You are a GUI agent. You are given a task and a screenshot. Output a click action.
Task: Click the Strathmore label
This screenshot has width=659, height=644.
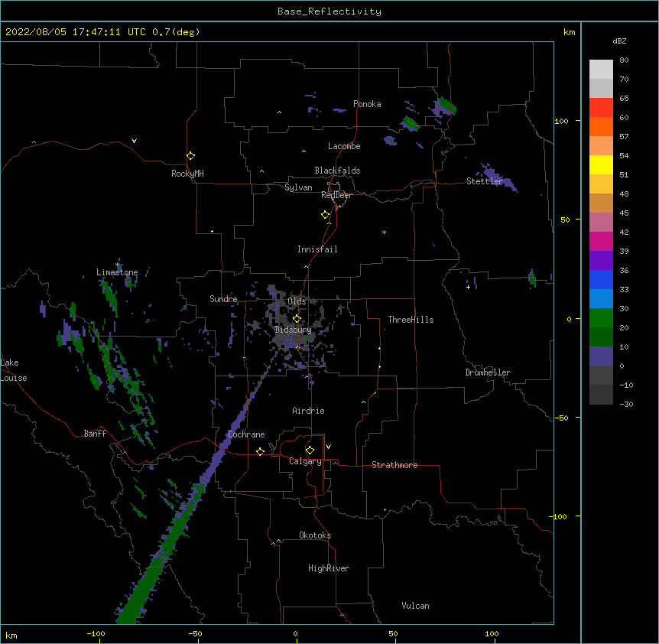[x=394, y=465]
